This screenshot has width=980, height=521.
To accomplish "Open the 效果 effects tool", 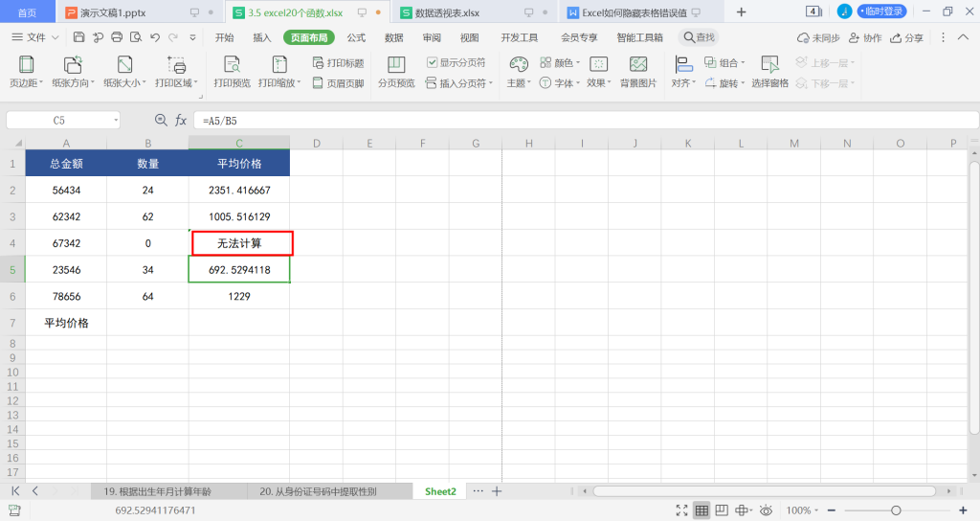I will click(x=599, y=72).
